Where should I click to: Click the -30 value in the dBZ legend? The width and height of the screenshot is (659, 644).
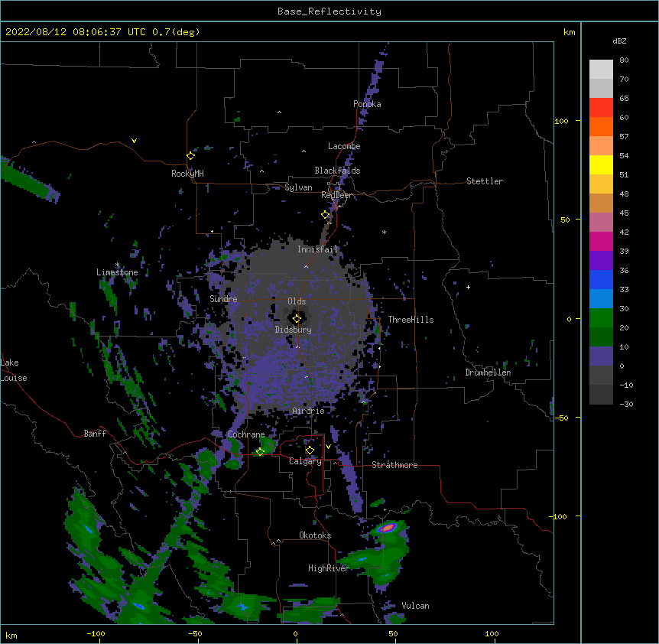626,405
